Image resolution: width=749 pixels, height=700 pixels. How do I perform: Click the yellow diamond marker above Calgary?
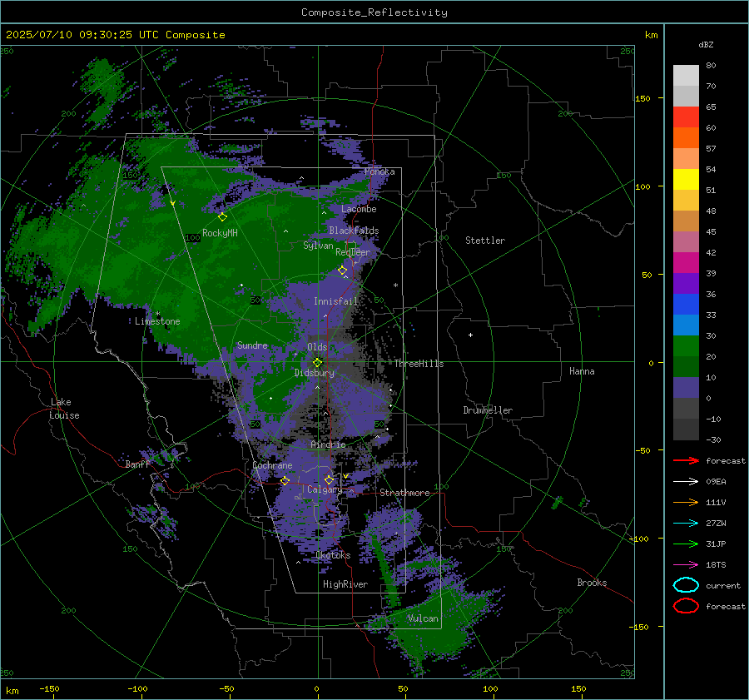tap(329, 479)
